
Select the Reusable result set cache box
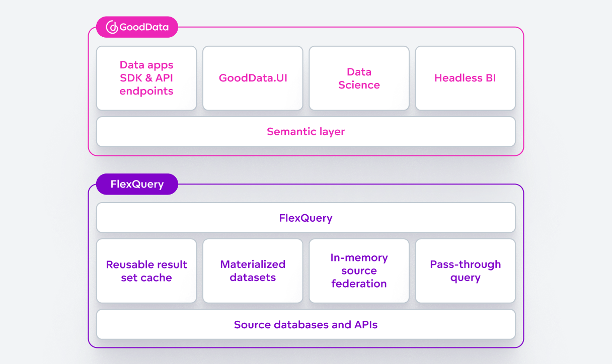click(146, 270)
